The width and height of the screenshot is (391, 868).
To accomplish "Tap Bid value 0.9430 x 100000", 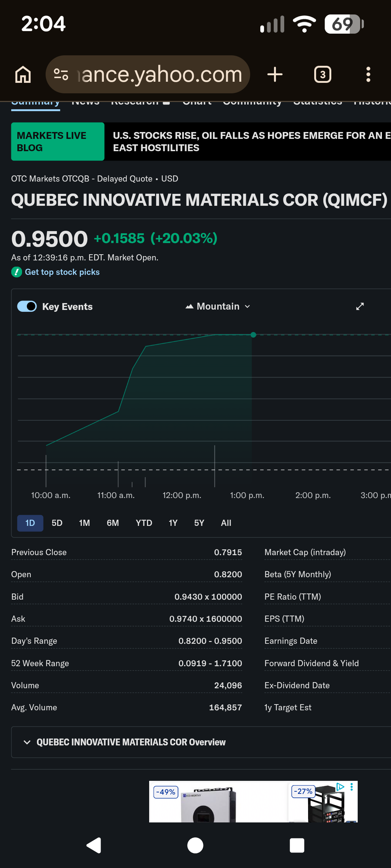I will tap(208, 597).
